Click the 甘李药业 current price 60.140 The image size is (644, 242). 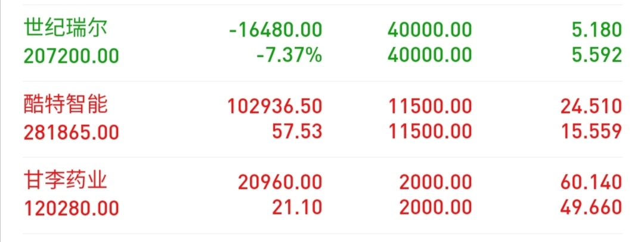[x=592, y=183]
